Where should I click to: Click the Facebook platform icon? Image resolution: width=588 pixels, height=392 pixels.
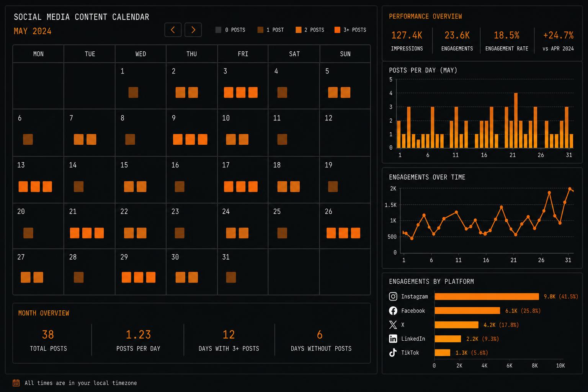click(393, 310)
